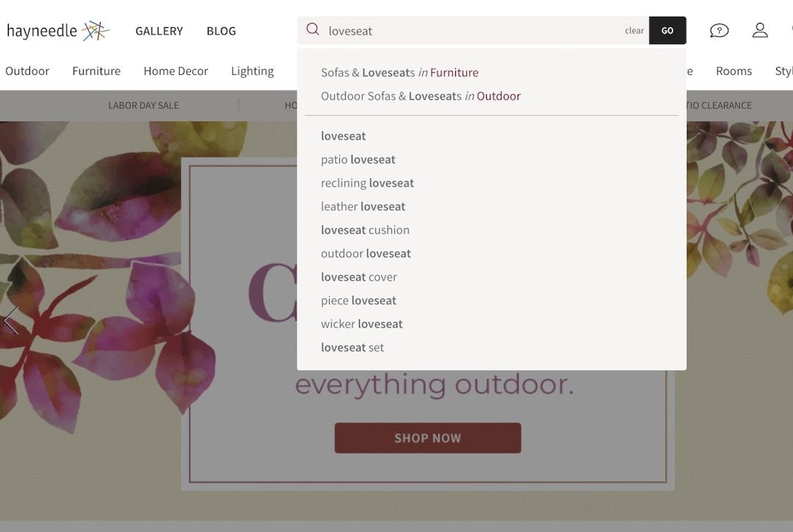Screen dimensions: 793x532
Task: Open the Home Decor menu
Action: (175, 70)
